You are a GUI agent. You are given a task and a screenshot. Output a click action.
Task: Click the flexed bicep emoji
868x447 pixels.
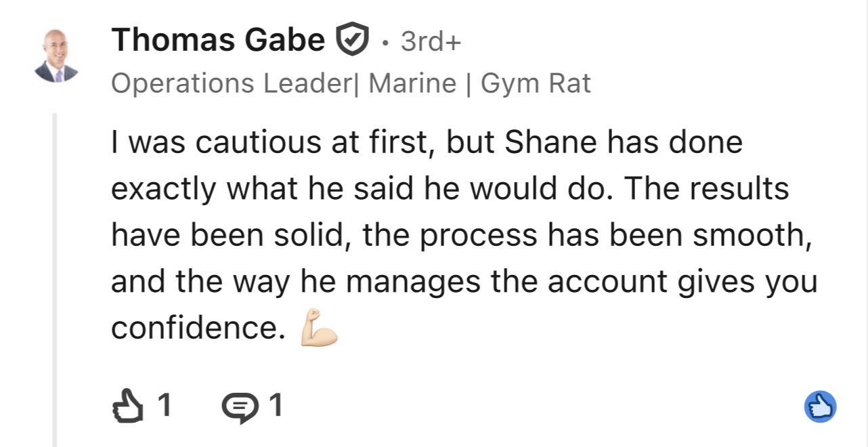click(318, 328)
